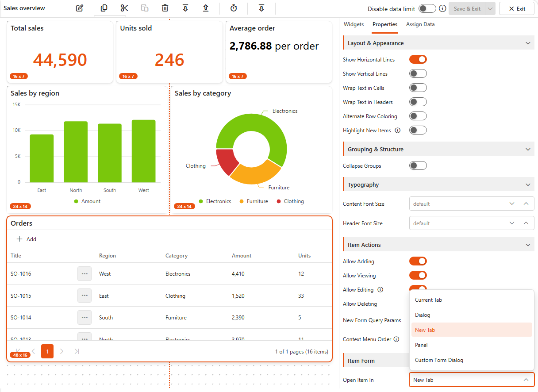Viewport: 538px width, 392px height.
Task: Click the Paste icon in the toolbar
Action: [145, 8]
